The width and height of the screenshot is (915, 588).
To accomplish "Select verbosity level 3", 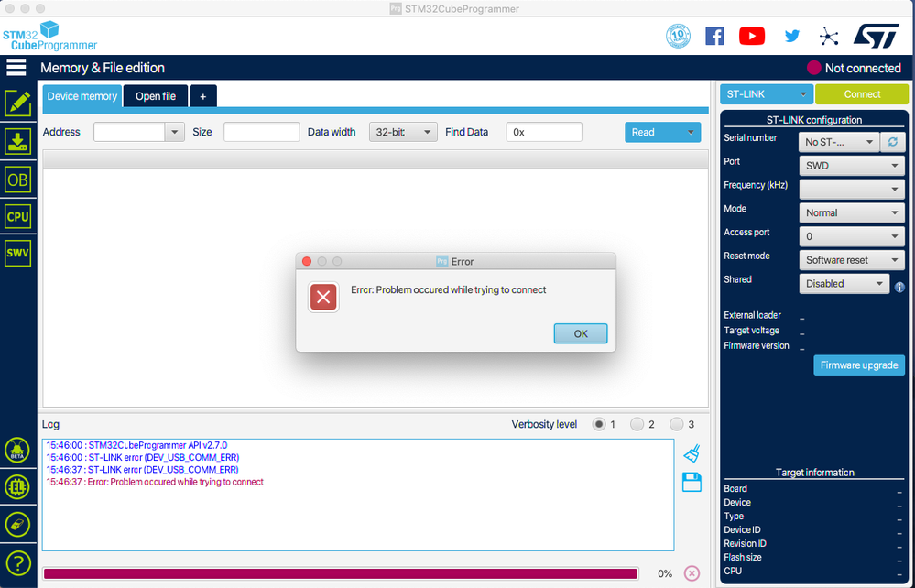I will click(x=676, y=424).
